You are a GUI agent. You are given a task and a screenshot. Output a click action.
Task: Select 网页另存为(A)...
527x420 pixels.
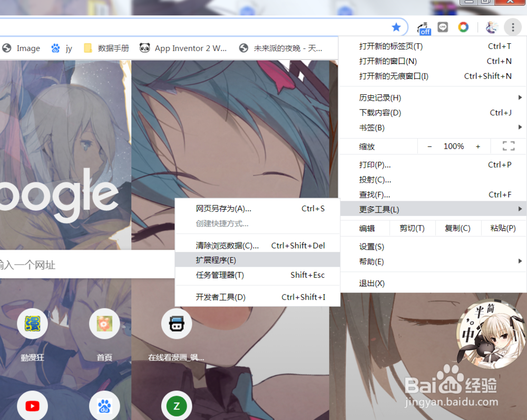tap(258, 209)
